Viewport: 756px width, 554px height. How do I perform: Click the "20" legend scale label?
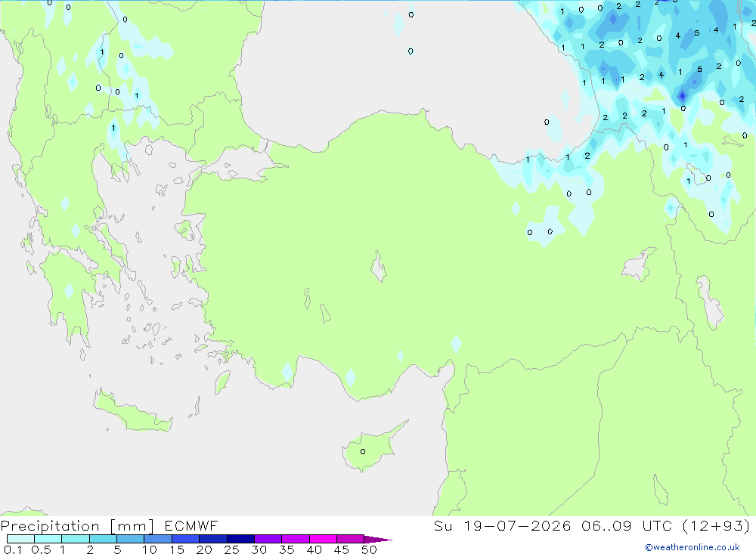pos(204,549)
